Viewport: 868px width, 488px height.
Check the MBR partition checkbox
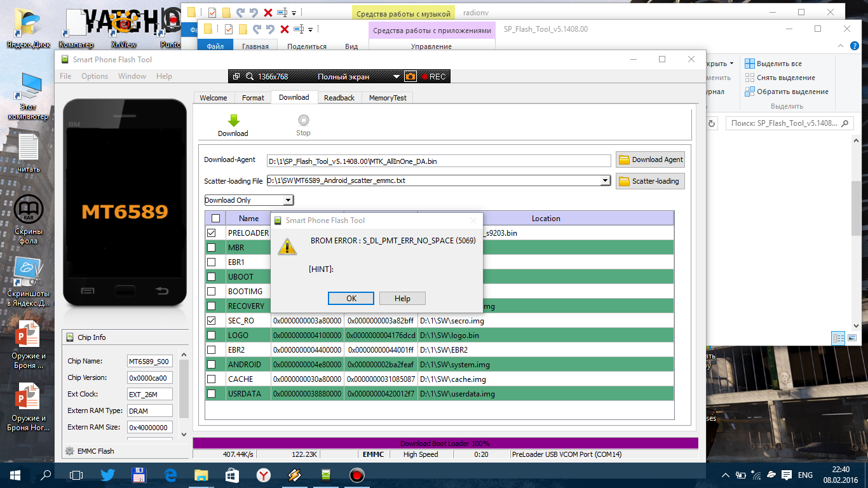coord(212,248)
